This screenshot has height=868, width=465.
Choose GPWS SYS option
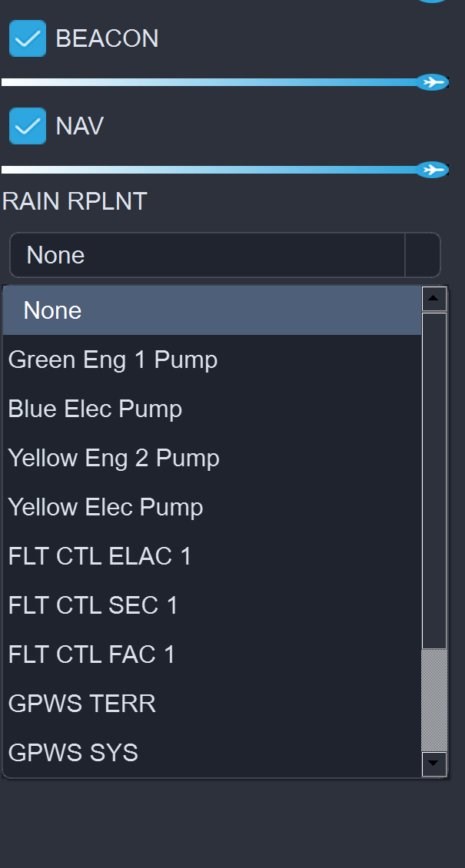[x=73, y=753]
